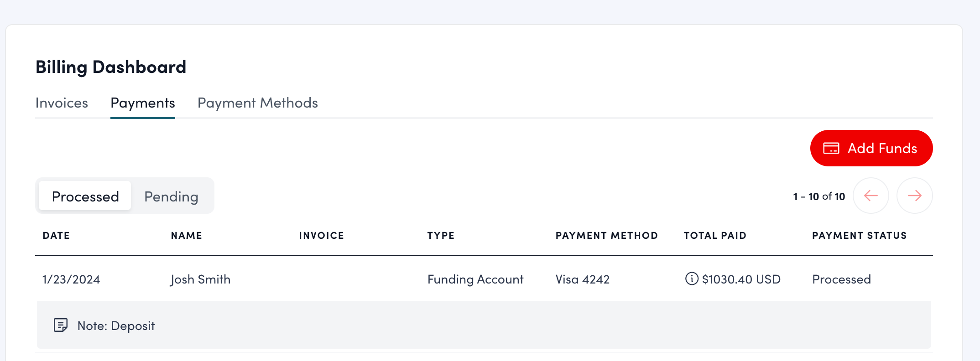Click the Visa 4242 payment method entry
This screenshot has width=980, height=361.
tap(583, 279)
